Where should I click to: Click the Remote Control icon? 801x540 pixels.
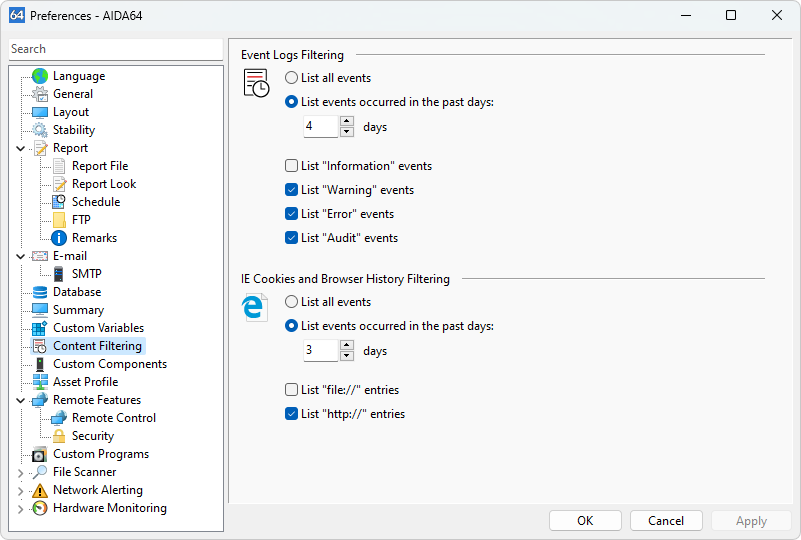pyautogui.click(x=59, y=418)
